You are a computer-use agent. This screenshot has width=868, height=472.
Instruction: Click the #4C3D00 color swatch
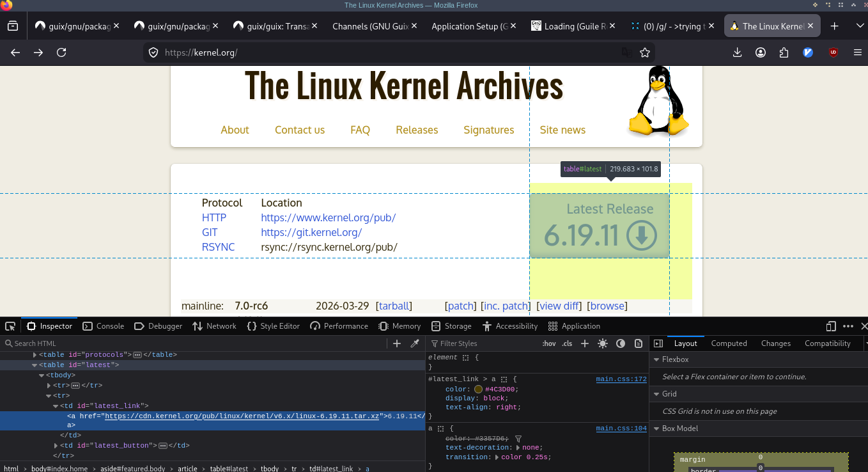coord(478,389)
